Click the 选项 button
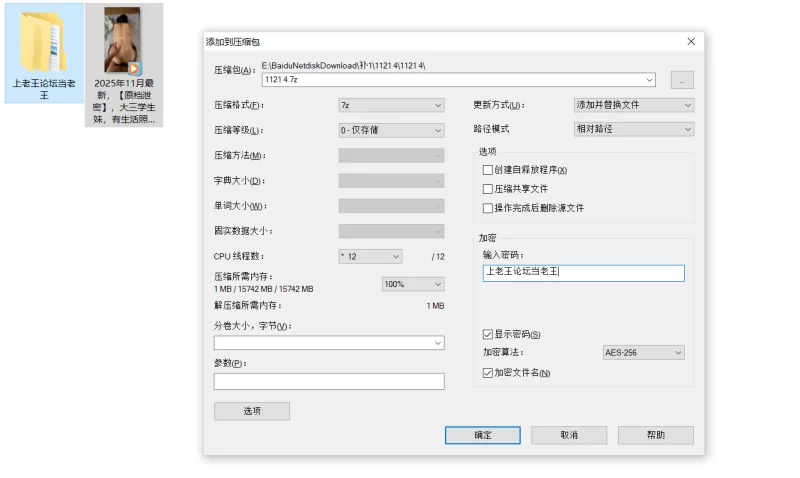The width and height of the screenshot is (800, 478). 252,411
